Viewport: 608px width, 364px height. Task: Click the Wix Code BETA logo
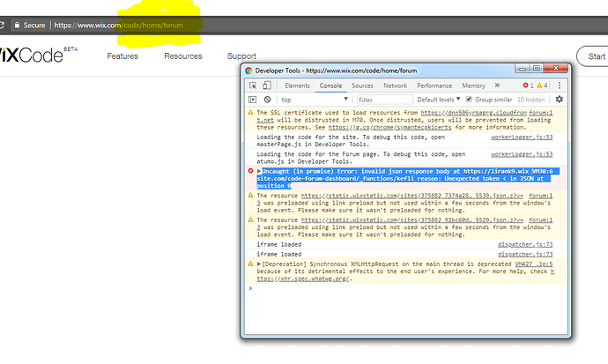38,55
